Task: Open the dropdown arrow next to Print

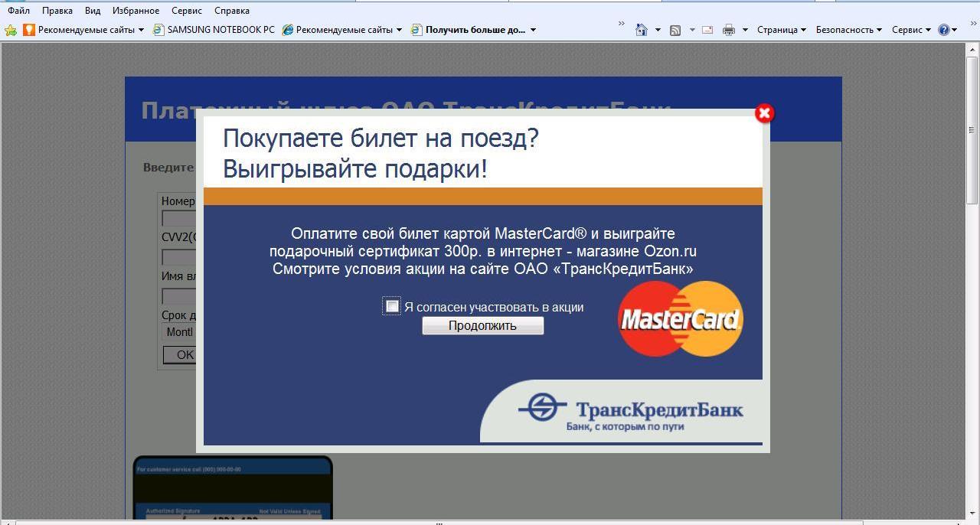Action: [745, 30]
